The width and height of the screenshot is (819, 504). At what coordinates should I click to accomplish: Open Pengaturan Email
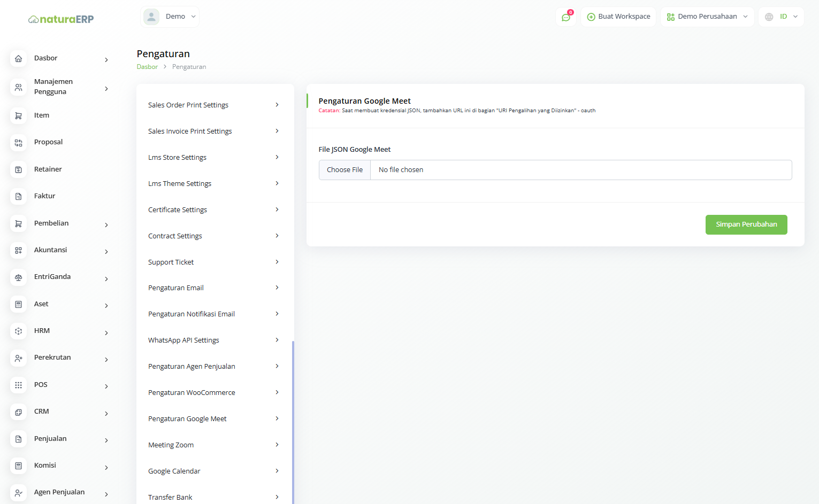[214, 288]
